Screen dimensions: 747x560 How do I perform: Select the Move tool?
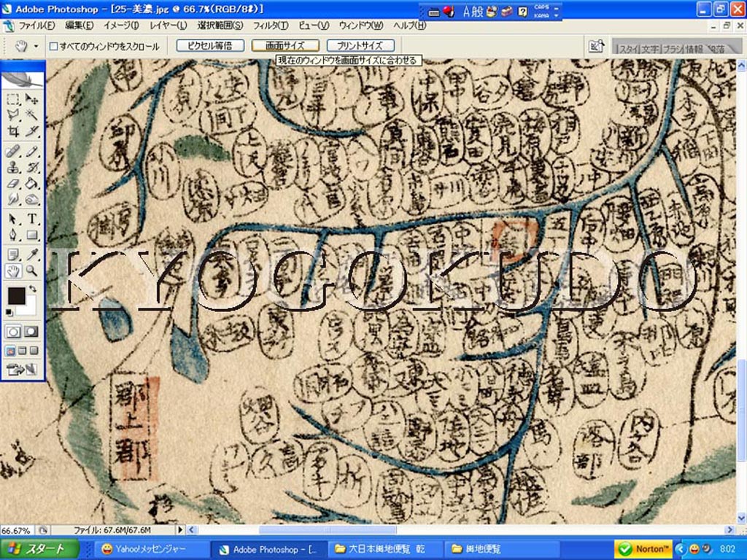31,99
